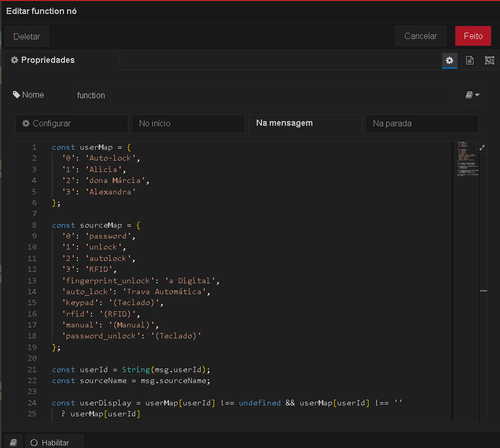The image size is (500, 448).
Task: Click line number 8 in gutter
Action: [34, 225]
